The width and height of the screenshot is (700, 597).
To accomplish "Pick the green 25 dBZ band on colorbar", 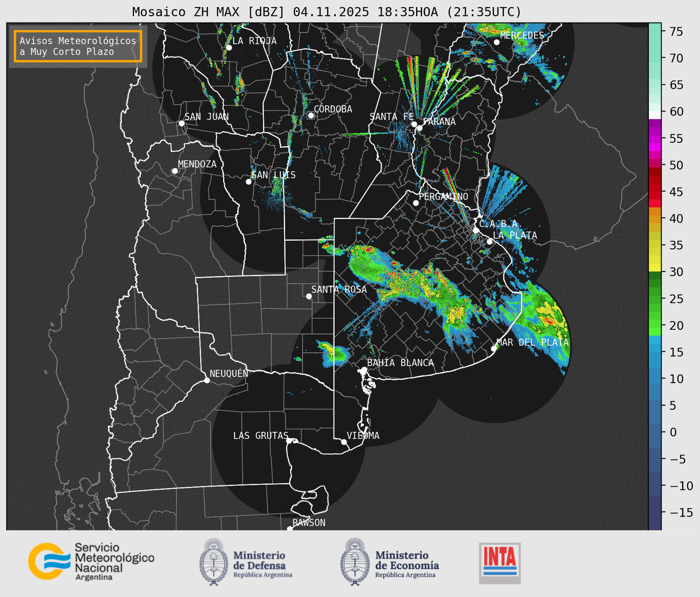I will pyautogui.click(x=655, y=299).
